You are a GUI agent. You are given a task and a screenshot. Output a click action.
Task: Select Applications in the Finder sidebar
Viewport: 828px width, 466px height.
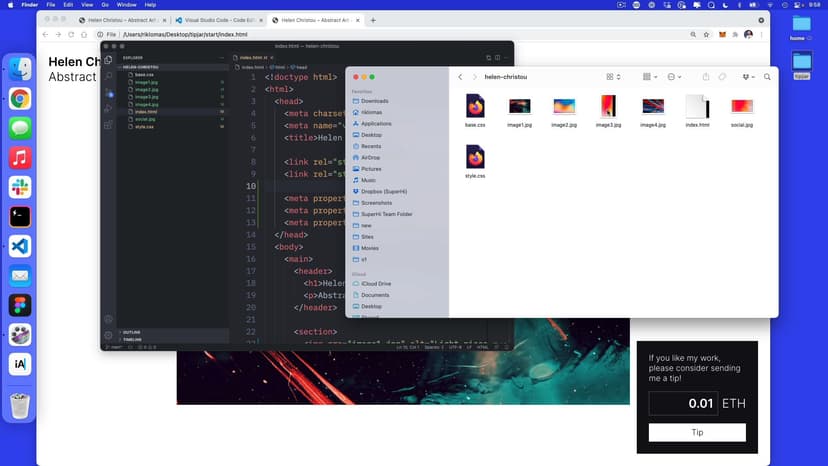[376, 123]
